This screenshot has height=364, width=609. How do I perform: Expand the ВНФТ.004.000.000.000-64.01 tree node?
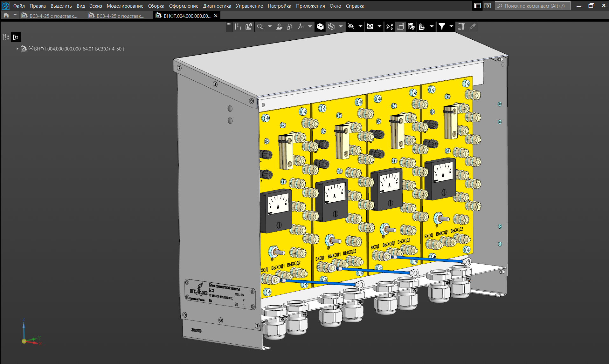(17, 49)
